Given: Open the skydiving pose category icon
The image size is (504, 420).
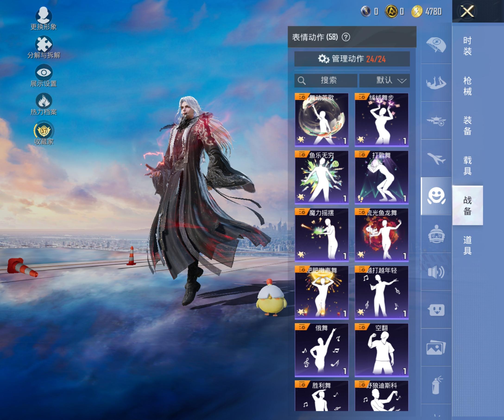Looking at the screenshot, I should tap(436, 83).
